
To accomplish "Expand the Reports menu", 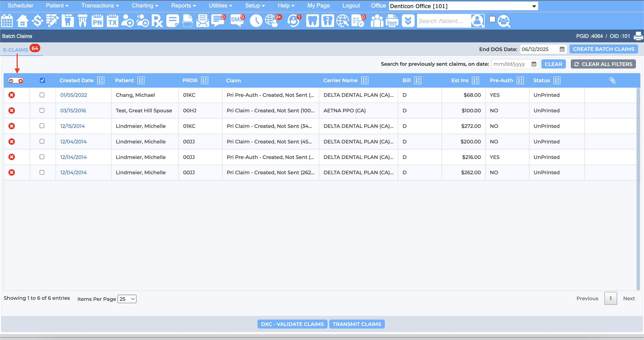I will click(184, 6).
